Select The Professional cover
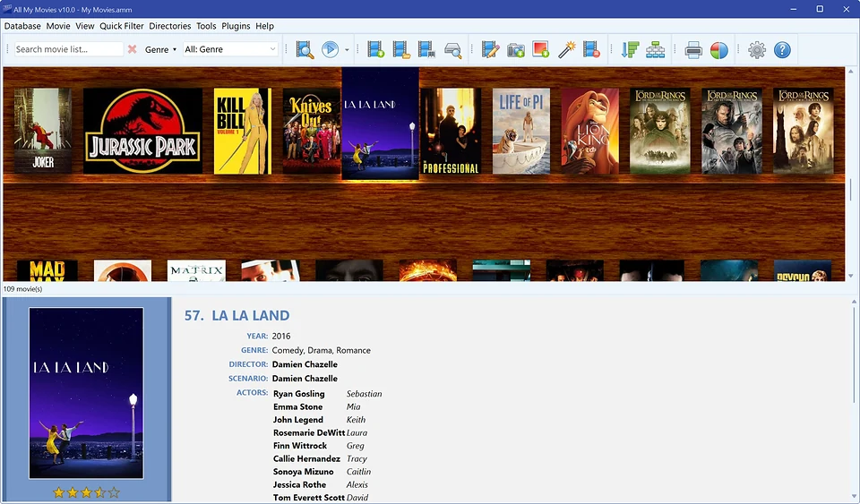860x504 pixels. (x=451, y=131)
